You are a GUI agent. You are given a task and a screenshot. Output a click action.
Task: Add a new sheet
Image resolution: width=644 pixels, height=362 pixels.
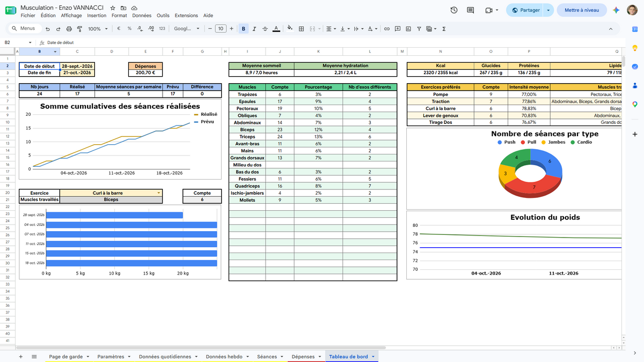click(21, 357)
